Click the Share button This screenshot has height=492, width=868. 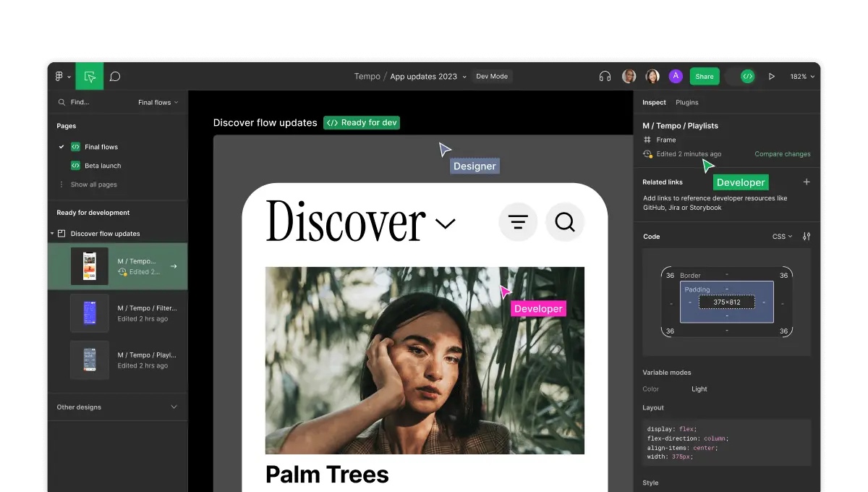point(705,76)
